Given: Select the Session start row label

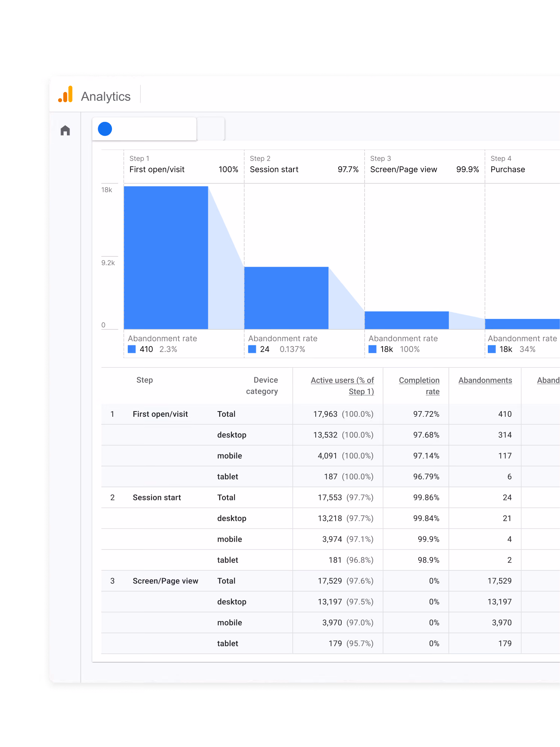Looking at the screenshot, I should [x=157, y=498].
